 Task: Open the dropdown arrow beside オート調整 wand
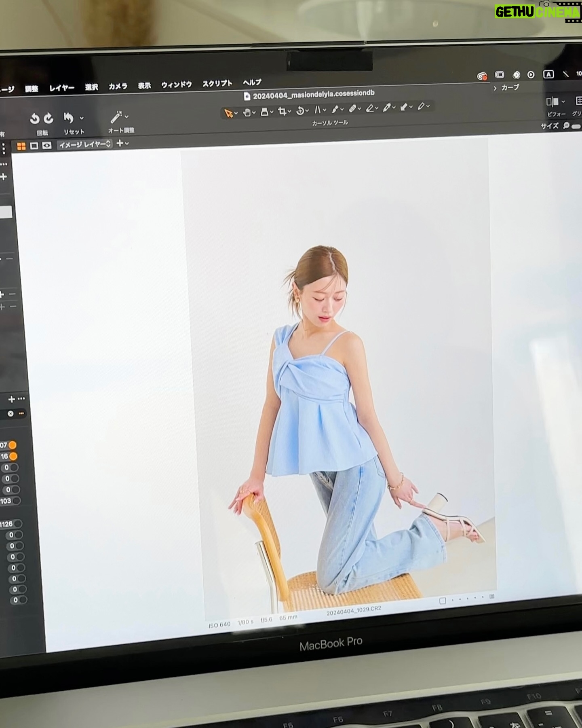[x=127, y=116]
